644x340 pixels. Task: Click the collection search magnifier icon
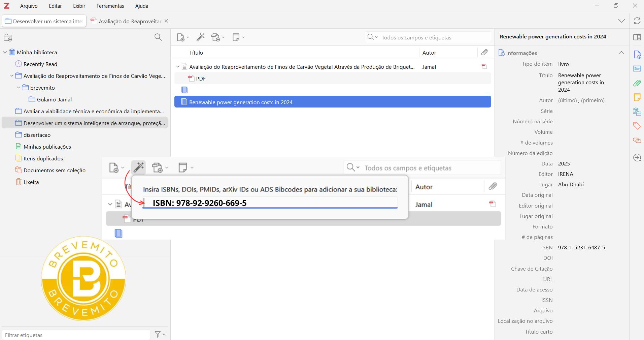click(x=158, y=37)
